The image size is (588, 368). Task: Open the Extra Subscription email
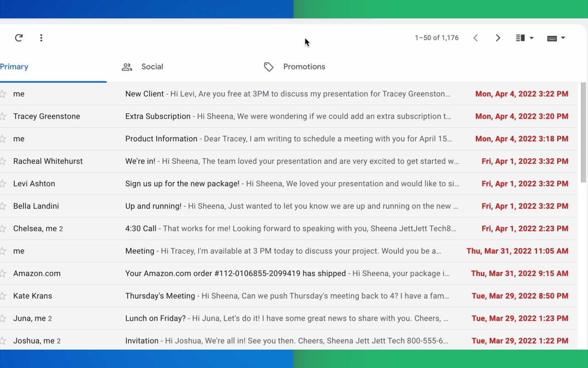pyautogui.click(x=288, y=116)
